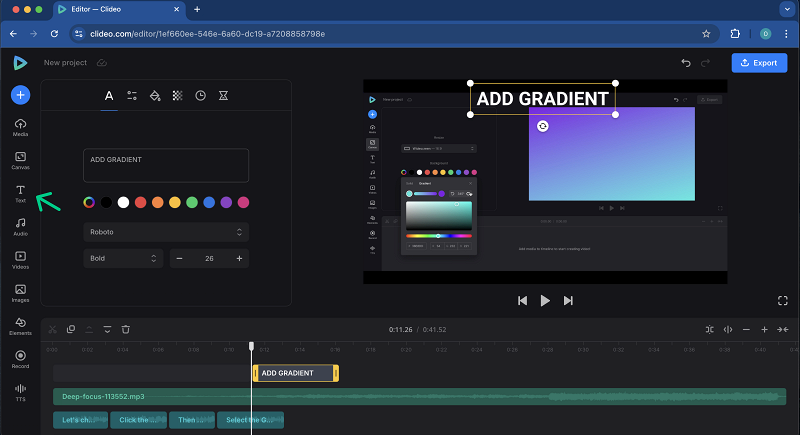Choose the black color swatch
800x435 pixels.
106,202
